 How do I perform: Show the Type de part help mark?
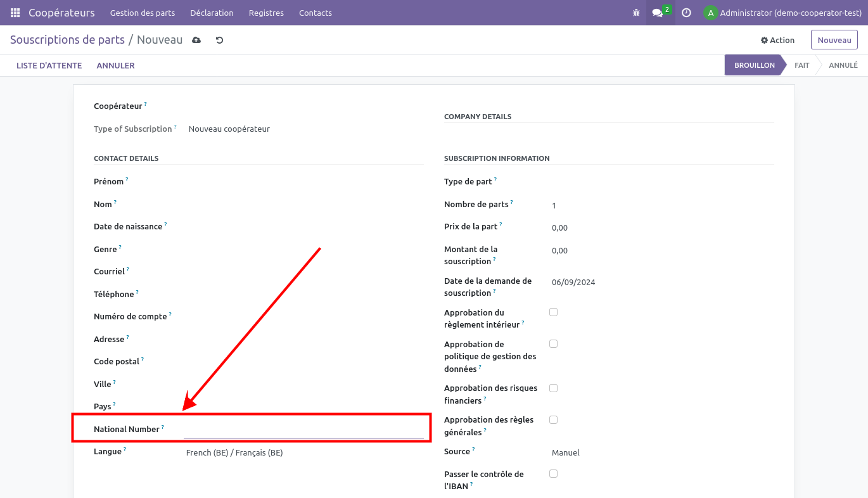coord(495,179)
